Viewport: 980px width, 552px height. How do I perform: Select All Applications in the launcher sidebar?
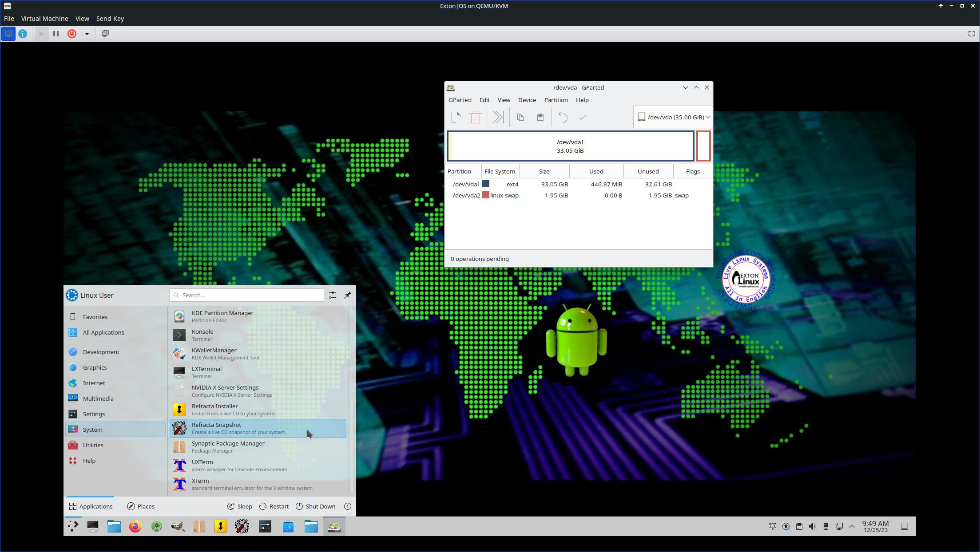pyautogui.click(x=115, y=332)
